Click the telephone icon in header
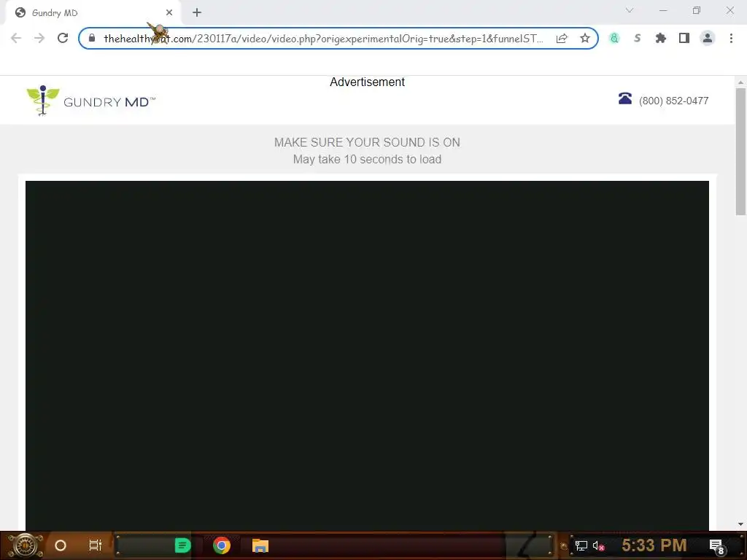747x560 pixels. tap(624, 98)
